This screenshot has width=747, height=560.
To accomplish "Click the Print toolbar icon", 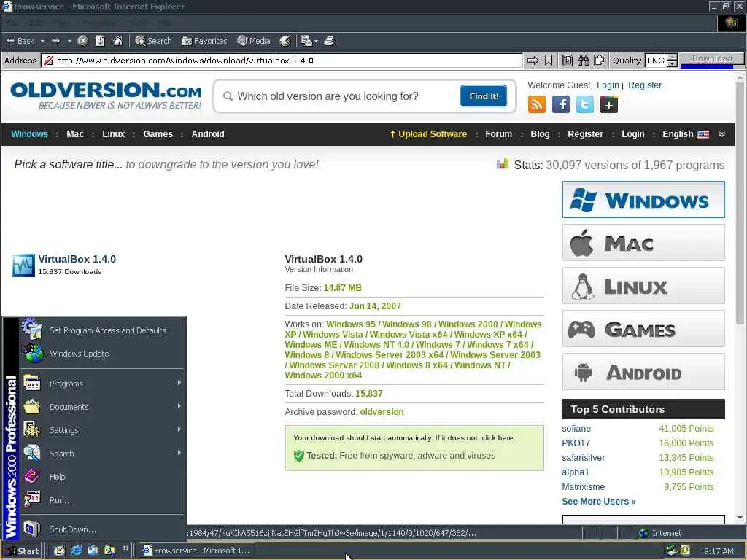I will 329,41.
